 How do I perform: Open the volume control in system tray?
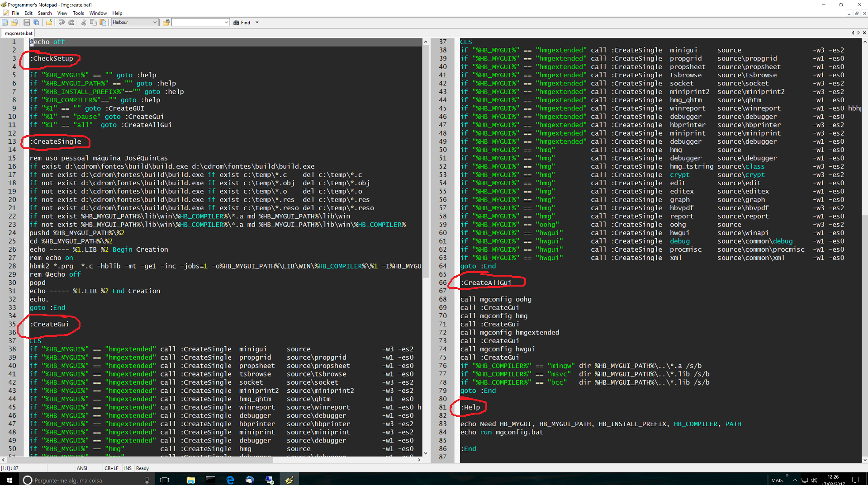(814, 480)
